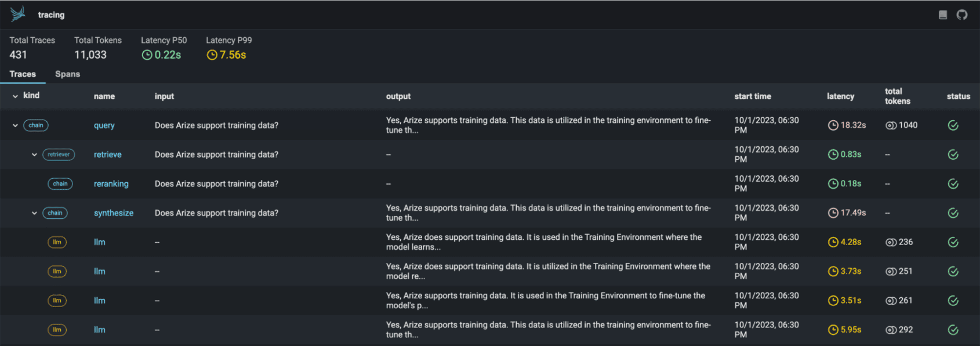Open the GitHub icon link
Screen dimensions: 980x346
pos(962,15)
